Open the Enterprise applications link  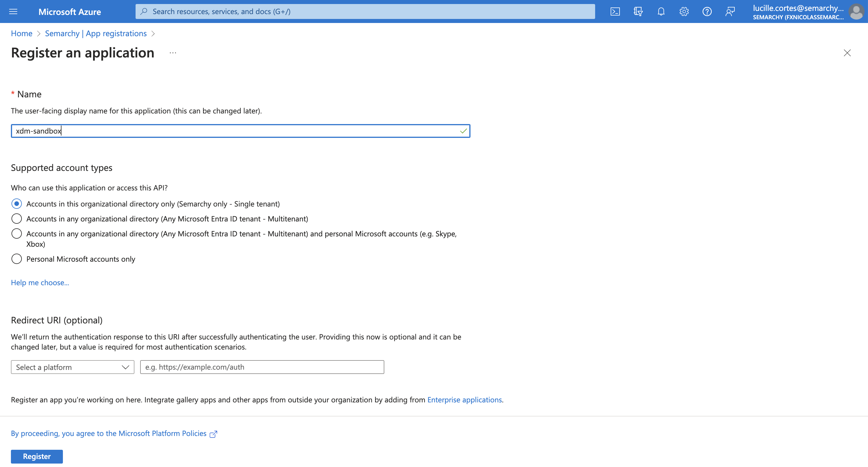point(464,400)
